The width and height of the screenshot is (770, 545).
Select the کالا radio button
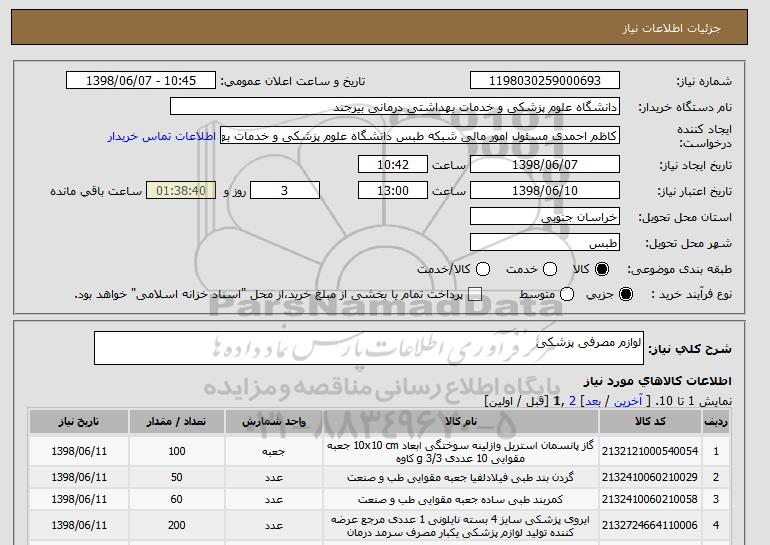pyautogui.click(x=602, y=269)
